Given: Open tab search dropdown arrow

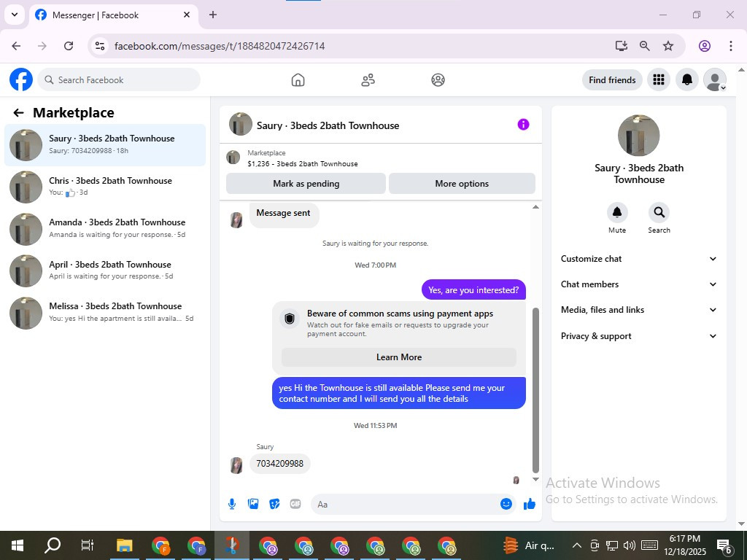Looking at the screenshot, I should pyautogui.click(x=15, y=15).
